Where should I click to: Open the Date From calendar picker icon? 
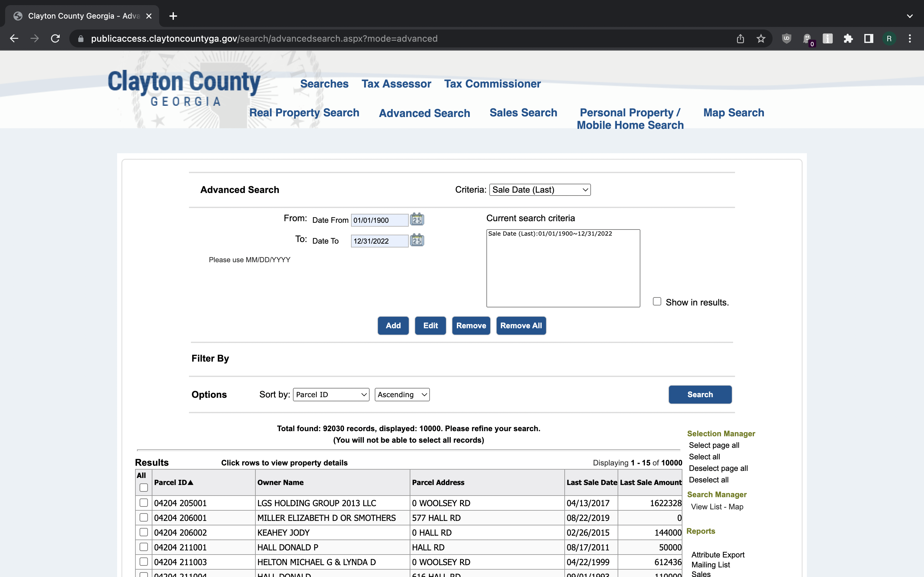point(417,220)
